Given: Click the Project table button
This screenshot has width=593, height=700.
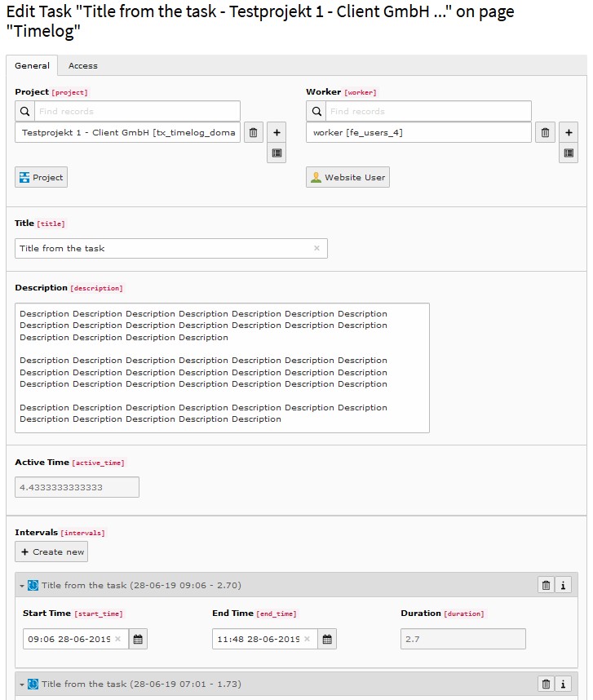Looking at the screenshot, I should (41, 177).
